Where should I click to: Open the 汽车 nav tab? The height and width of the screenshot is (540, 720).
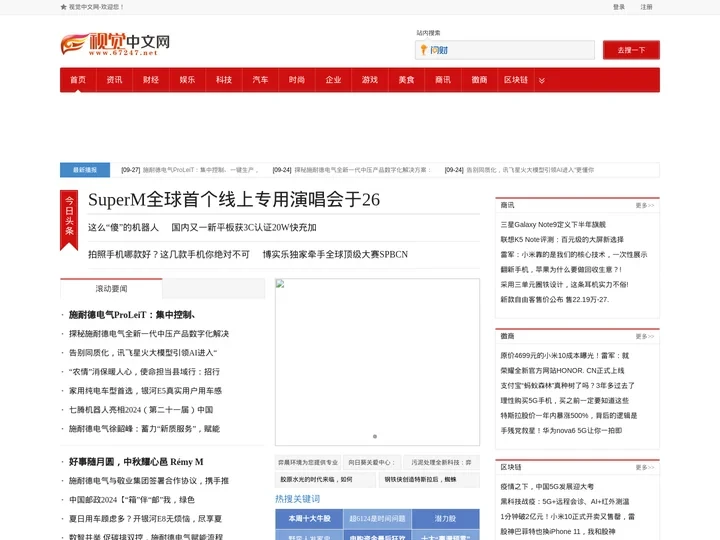click(260, 80)
